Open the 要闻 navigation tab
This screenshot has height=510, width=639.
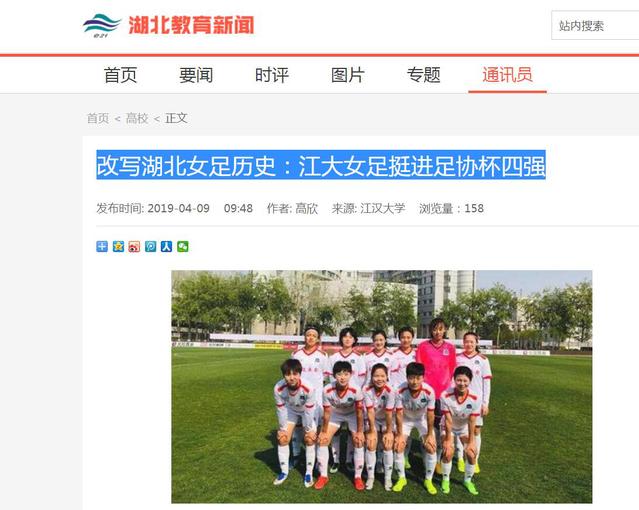point(196,75)
